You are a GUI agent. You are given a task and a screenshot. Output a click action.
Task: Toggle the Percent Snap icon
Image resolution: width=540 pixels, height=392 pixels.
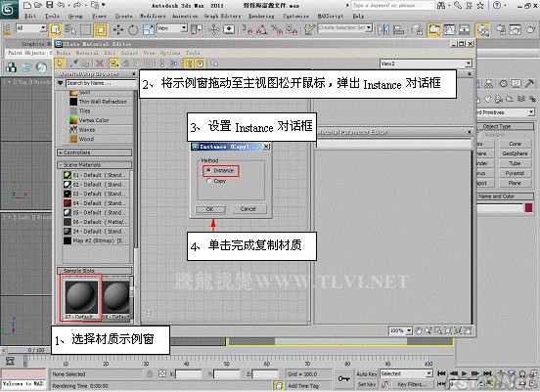click(x=277, y=30)
